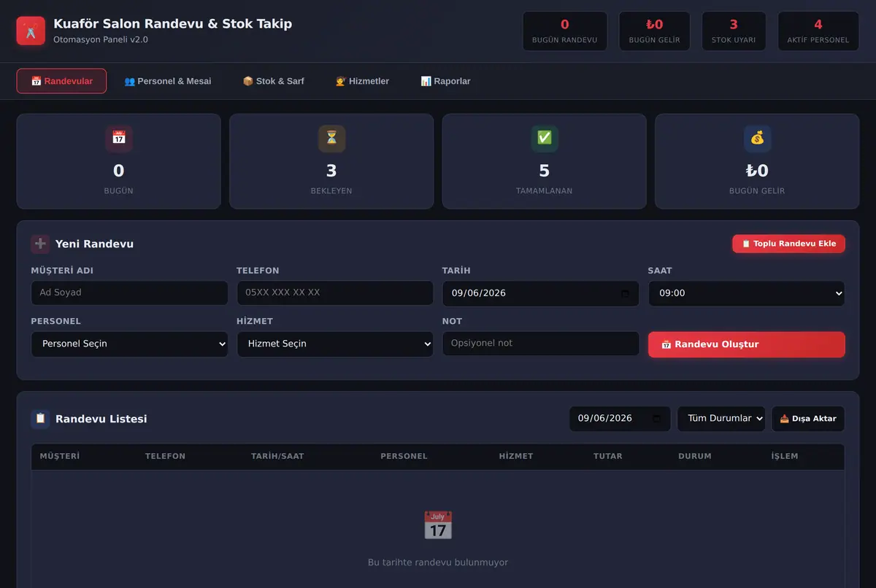Click the plus icon beside Yeni Randevu
Image resolution: width=876 pixels, height=588 pixels.
click(40, 244)
